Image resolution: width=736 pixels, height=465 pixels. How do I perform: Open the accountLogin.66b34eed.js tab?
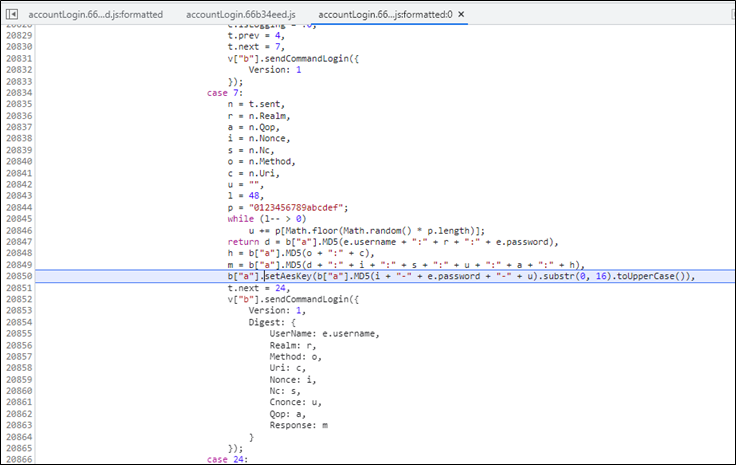pos(241,15)
